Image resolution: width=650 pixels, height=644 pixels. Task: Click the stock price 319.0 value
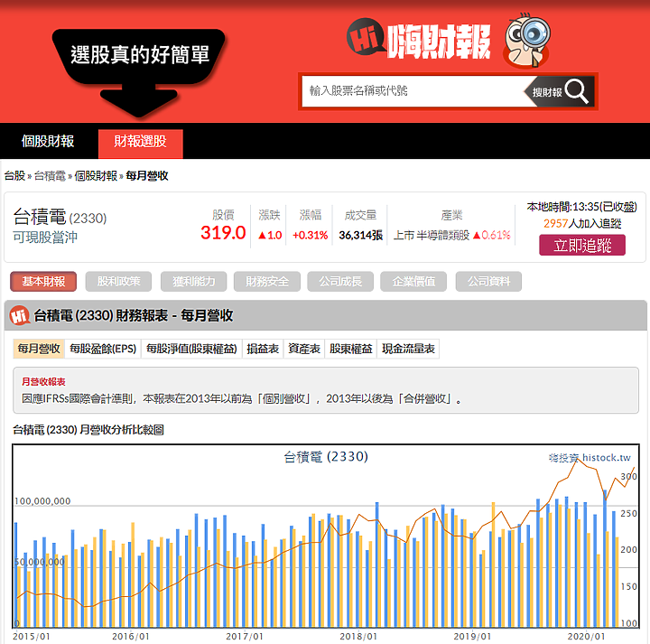point(224,233)
